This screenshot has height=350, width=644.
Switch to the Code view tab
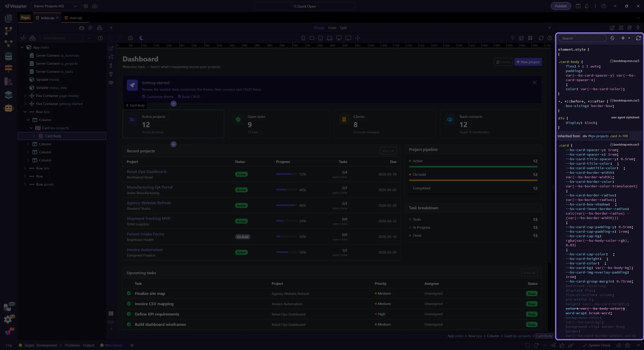click(x=332, y=28)
